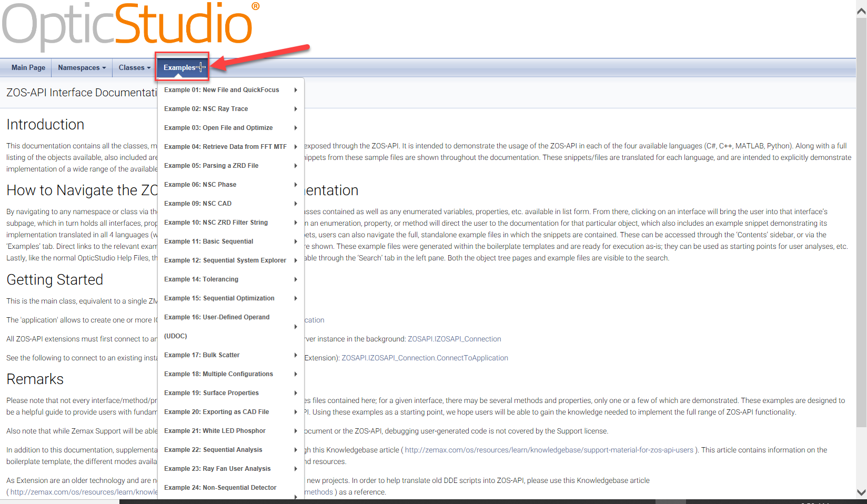Expand submenu arrow for Example 02
Viewport: 867px width, 504px height.
296,109
